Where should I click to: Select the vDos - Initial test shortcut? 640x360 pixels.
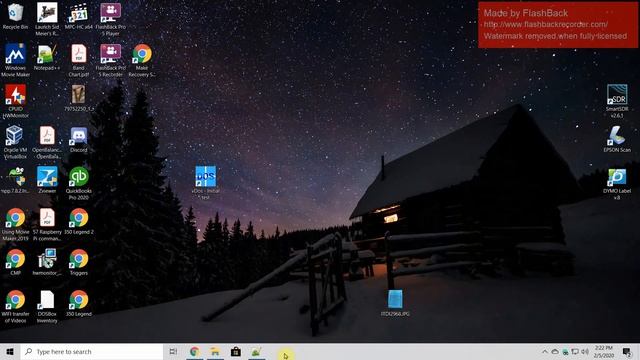click(x=206, y=182)
